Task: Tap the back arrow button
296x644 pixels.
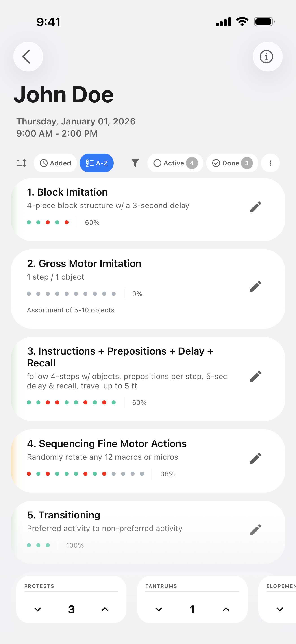Action: click(x=28, y=57)
